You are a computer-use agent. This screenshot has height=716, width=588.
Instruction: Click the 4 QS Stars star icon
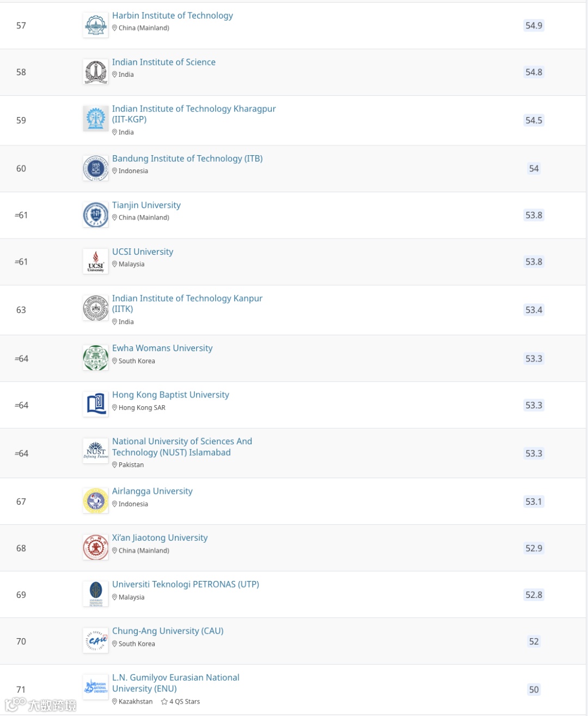pos(164,702)
